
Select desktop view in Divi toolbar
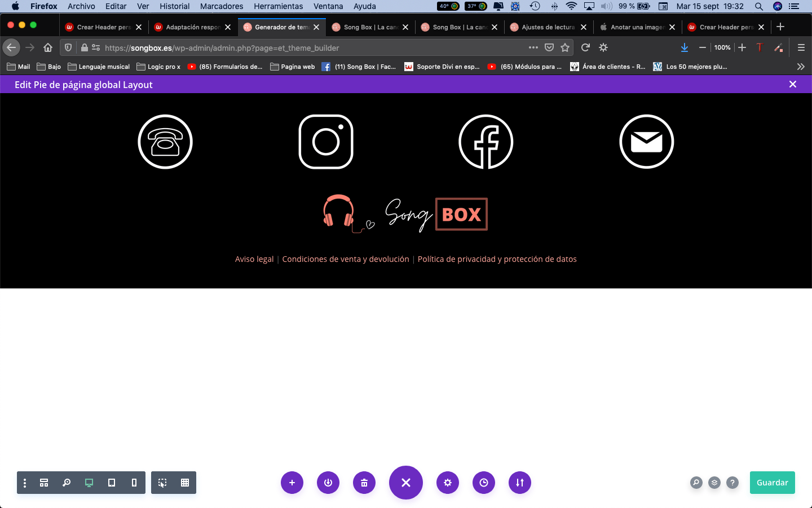pos(89,483)
